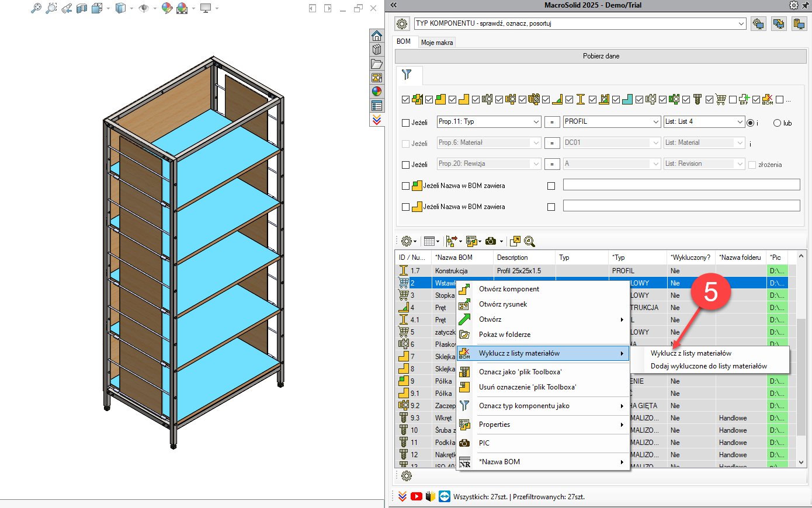Open MacroSolid chevrons icon in task pane

coord(377,120)
